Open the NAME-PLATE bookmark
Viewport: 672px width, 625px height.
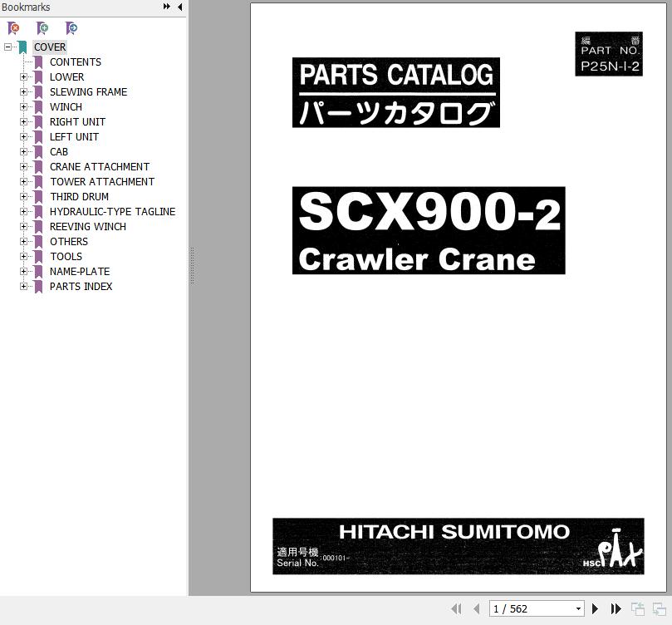(x=80, y=271)
